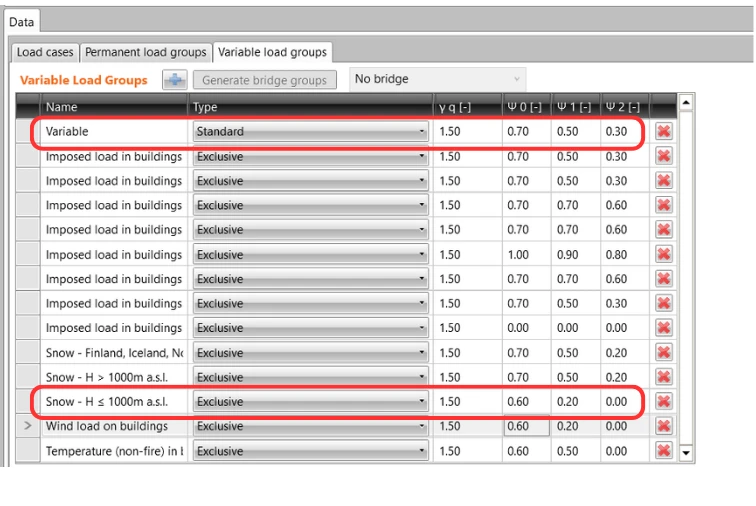
Task: Delete the Snow - Finland, Iceland row
Action: (x=664, y=353)
